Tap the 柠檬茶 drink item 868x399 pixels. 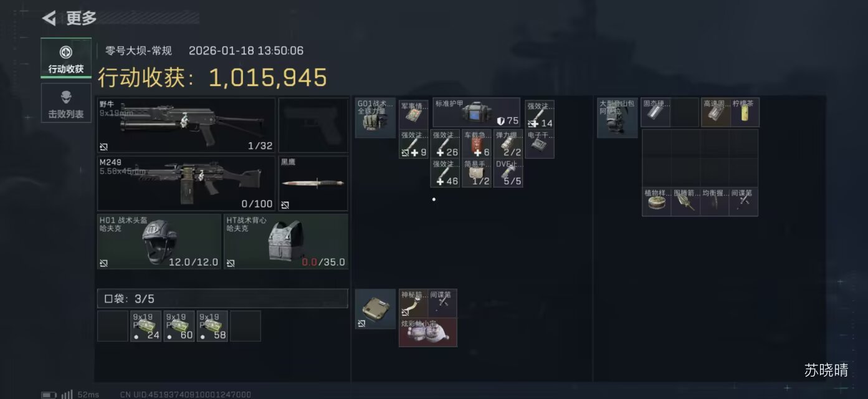click(745, 112)
